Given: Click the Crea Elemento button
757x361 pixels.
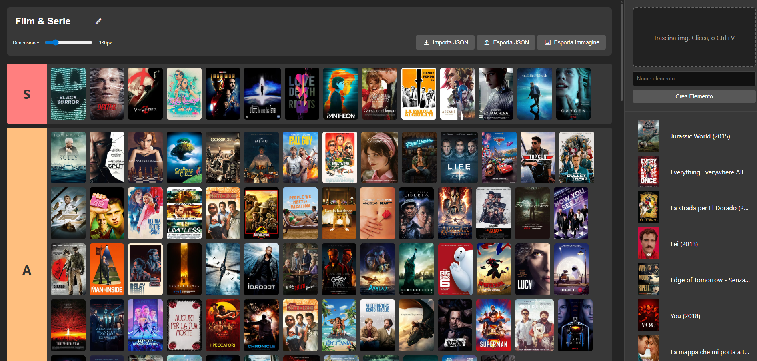Looking at the screenshot, I should click(x=694, y=97).
